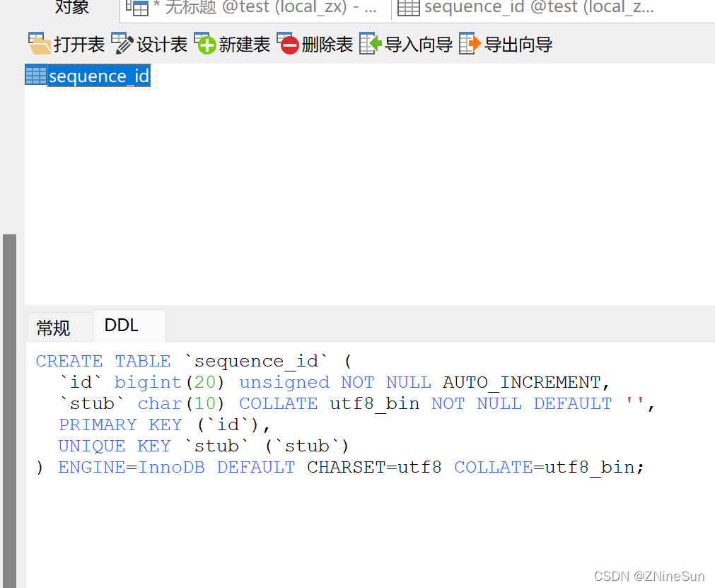Click the bigint(20) type in DDL
715x588 pixels.
point(169,382)
